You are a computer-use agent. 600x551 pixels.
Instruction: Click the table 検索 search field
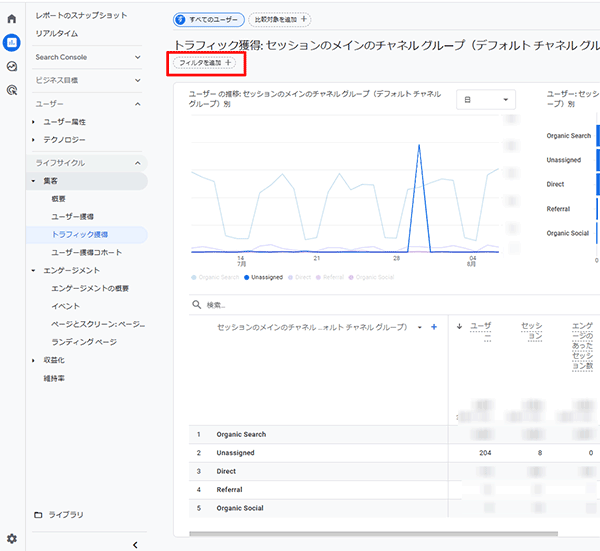point(300,305)
